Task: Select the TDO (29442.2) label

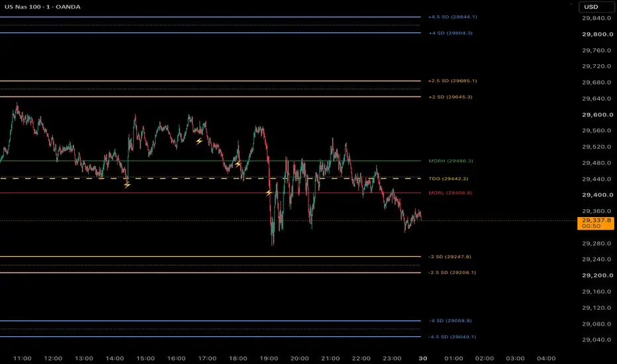Action: pyautogui.click(x=449, y=179)
